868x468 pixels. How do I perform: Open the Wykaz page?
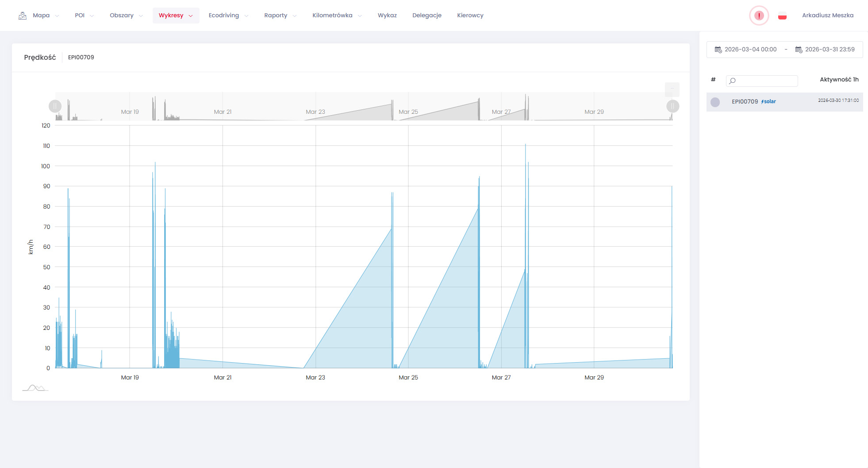[387, 15]
